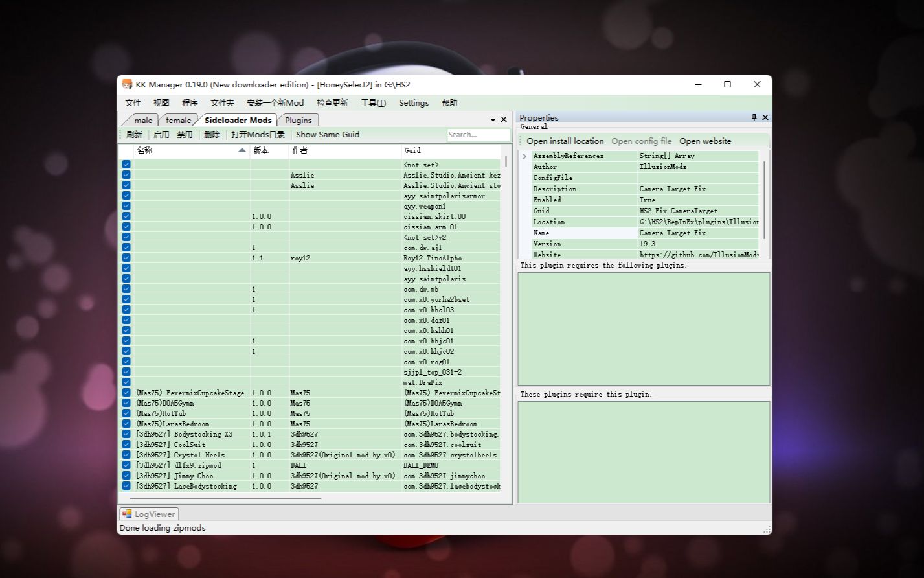Click the Properties grid vertical scrollbar
Viewport: 924px width, 578px height.
[764, 201]
